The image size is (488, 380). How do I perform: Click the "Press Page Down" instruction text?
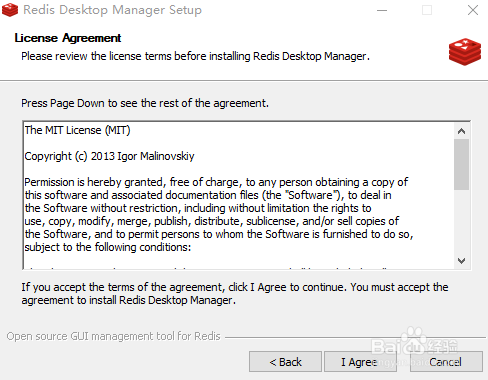145,103
